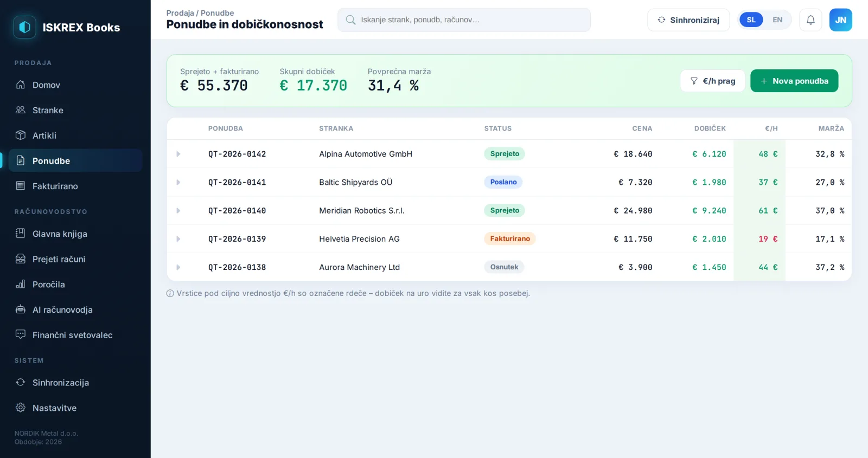
Task: Expand row QT-2026-0139
Action: coord(178,239)
